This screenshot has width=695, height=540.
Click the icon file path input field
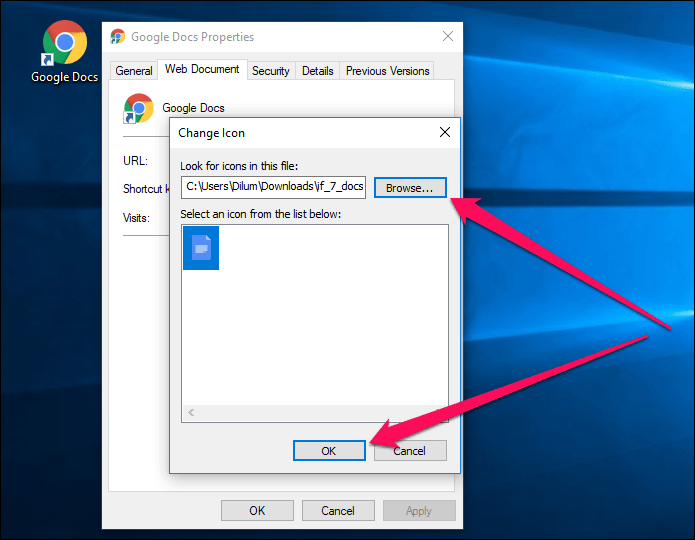pos(273,187)
